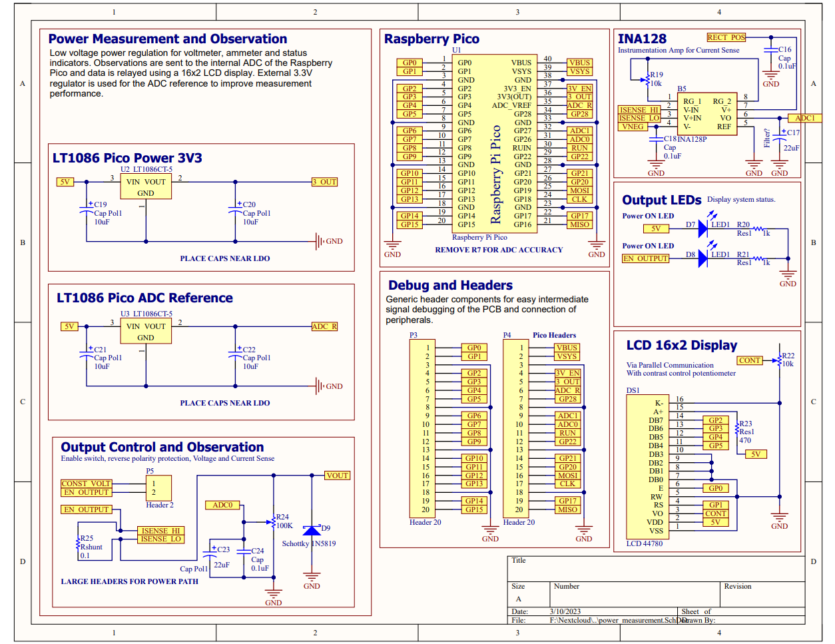Select the Power Measurement and Observation heading
Screen dimensions: 835x644
coord(168,39)
